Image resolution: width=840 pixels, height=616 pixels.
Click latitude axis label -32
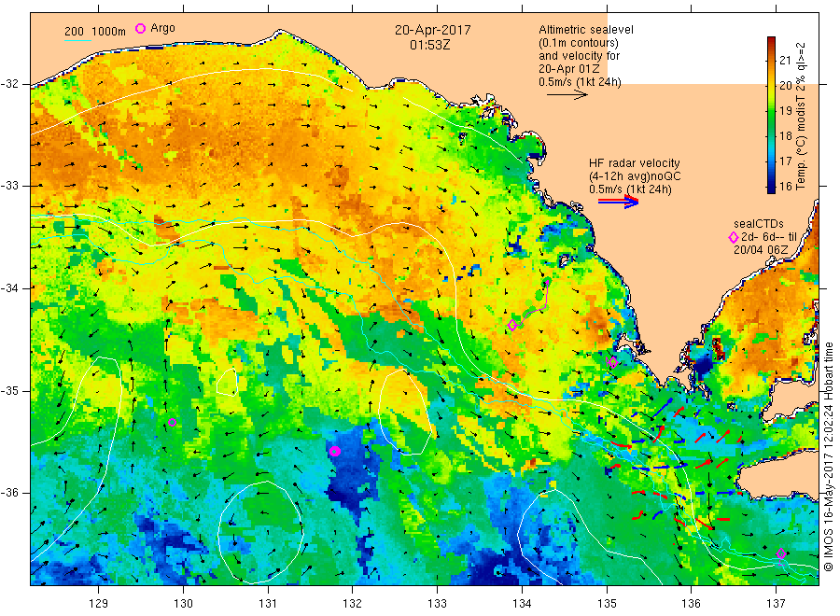[10, 84]
